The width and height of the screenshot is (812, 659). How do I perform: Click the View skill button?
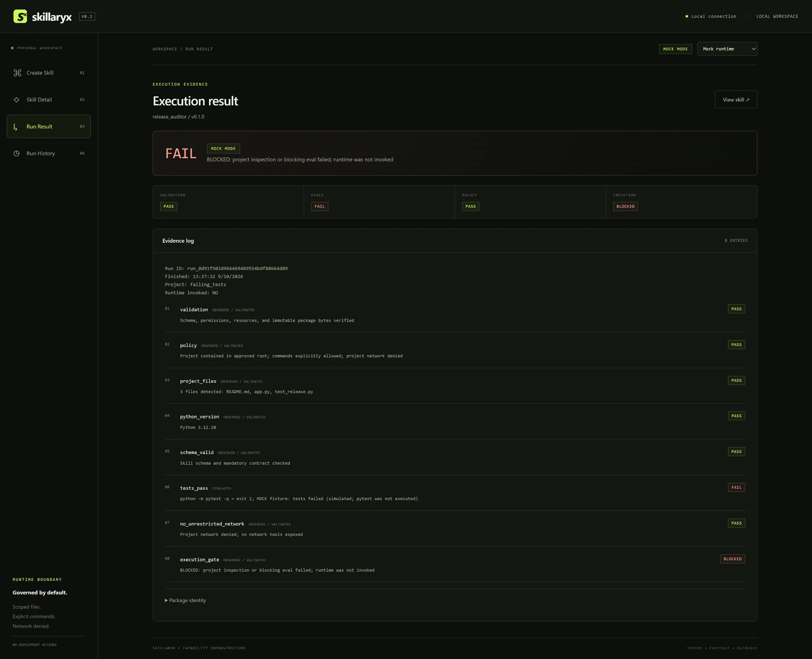coord(736,100)
